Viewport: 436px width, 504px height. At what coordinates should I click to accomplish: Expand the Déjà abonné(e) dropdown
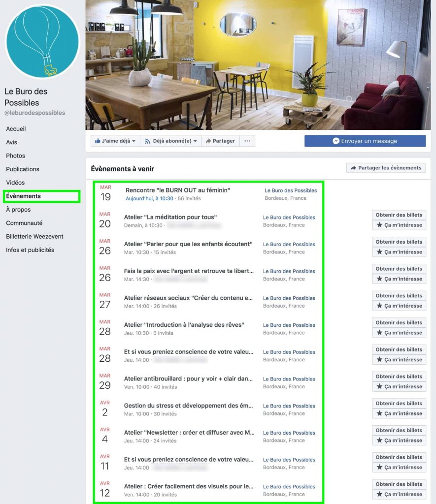coord(171,141)
